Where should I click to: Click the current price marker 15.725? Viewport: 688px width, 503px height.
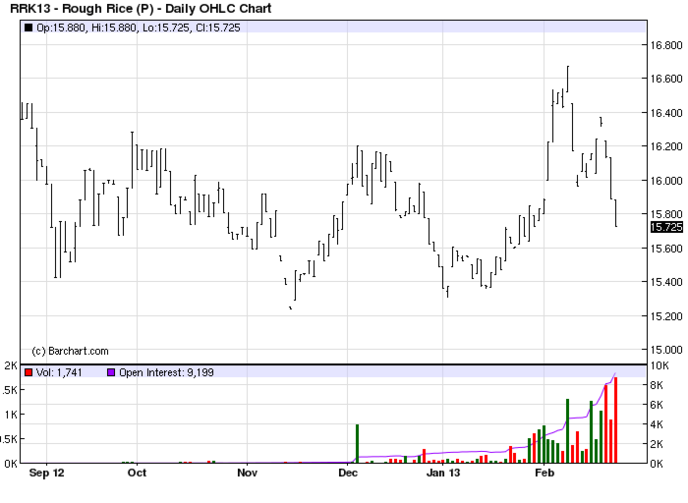[665, 228]
